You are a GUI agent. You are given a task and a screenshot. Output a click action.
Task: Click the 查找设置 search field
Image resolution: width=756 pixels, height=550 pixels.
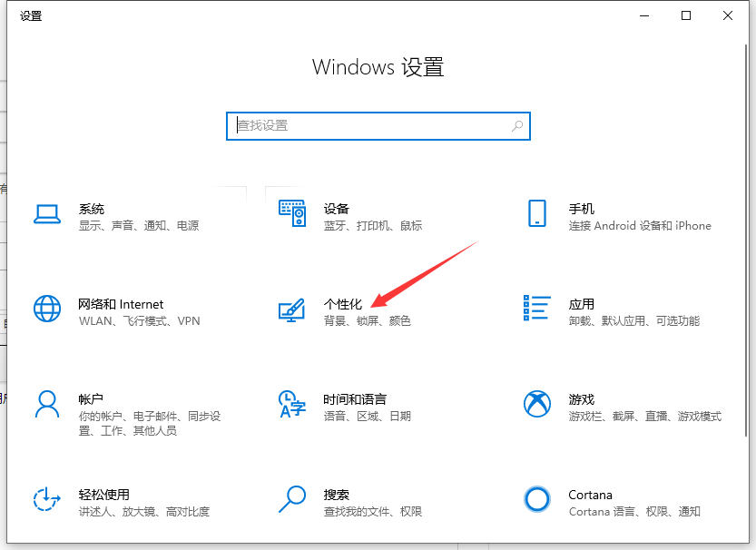point(372,126)
